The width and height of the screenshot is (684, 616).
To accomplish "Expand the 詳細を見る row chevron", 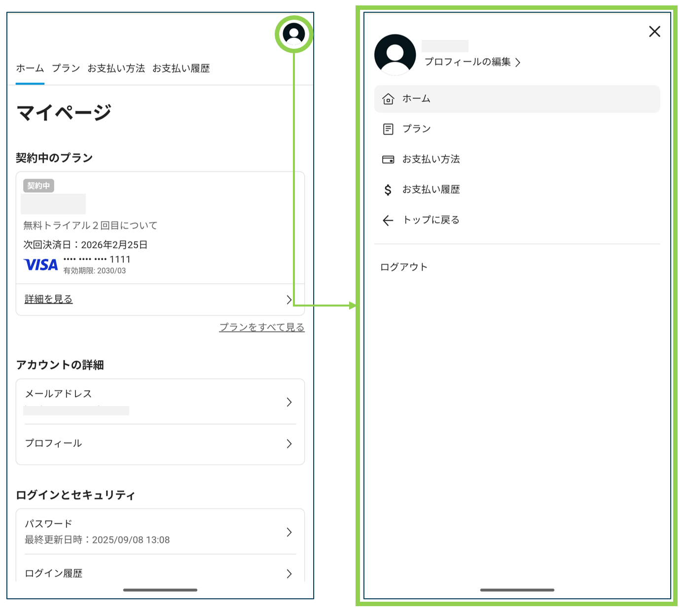I will coord(289,300).
